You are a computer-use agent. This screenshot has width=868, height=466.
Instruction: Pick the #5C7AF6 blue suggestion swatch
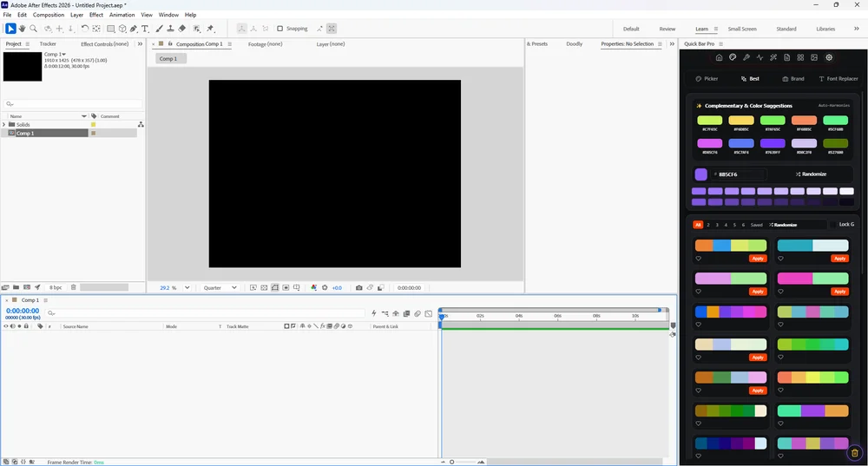pyautogui.click(x=741, y=143)
